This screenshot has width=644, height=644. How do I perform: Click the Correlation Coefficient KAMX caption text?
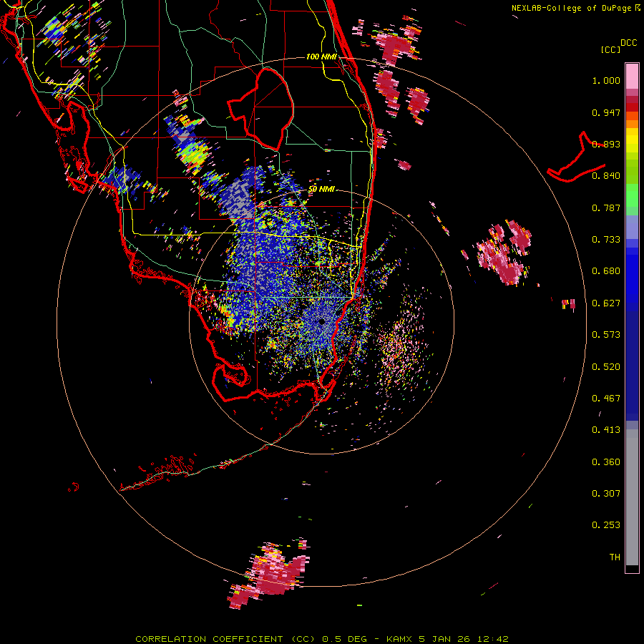[x=322, y=639]
